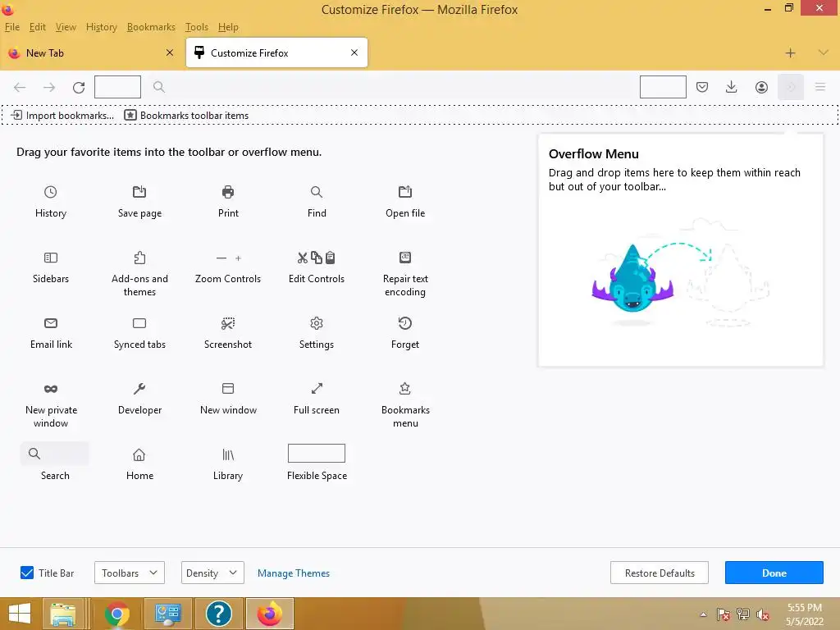This screenshot has height=630, width=840.
Task: Click the Save to Pocket toolbar icon
Action: pos(702,87)
